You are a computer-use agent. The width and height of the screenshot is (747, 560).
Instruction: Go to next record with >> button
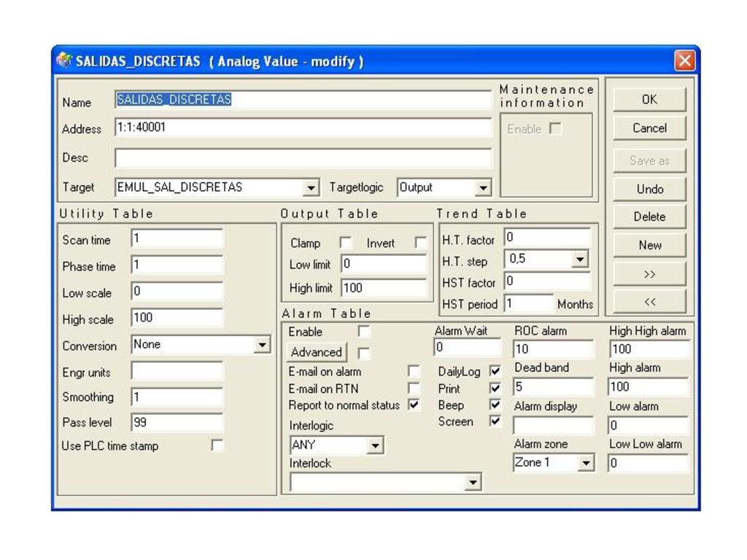tap(649, 274)
